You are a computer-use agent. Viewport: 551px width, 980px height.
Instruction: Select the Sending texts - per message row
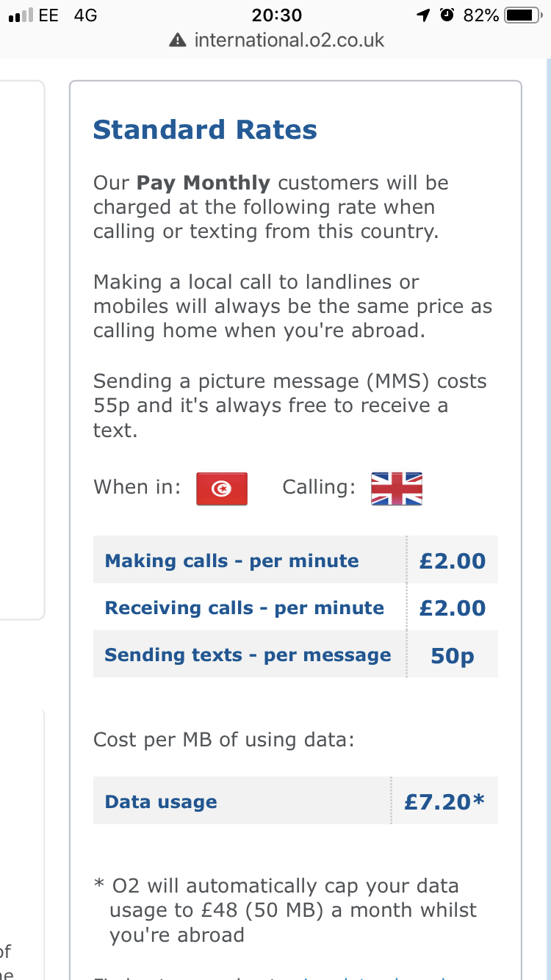[x=295, y=654]
